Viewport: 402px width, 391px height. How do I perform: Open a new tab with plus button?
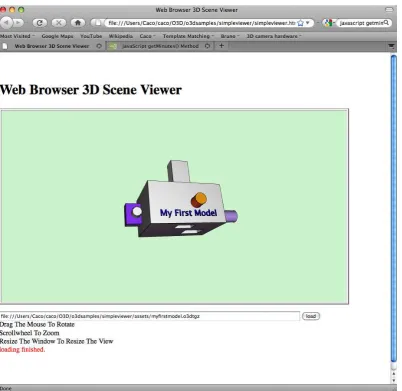221,46
